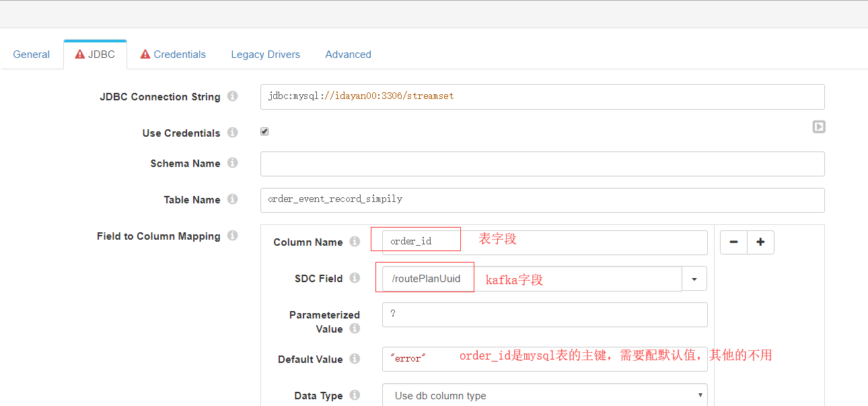Open the JDBC Connection String info tooltip
This screenshot has height=406, width=868.
(x=232, y=96)
